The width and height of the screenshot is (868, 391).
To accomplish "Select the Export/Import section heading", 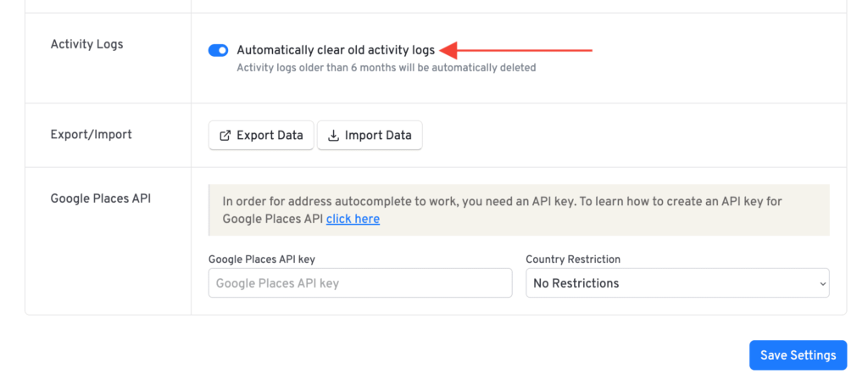I will 92,135.
